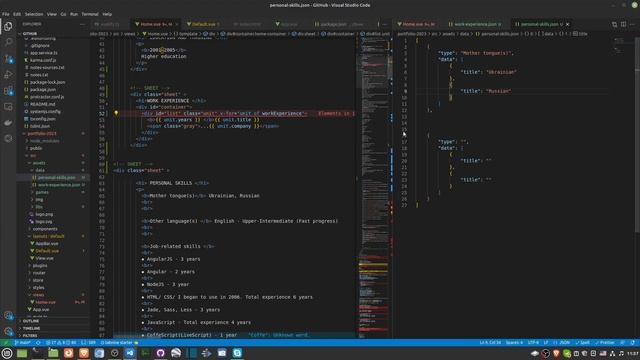This screenshot has width=640, height=360.
Task: Open the GitHub Desktop icon in taskbar
Action: tap(160, 353)
